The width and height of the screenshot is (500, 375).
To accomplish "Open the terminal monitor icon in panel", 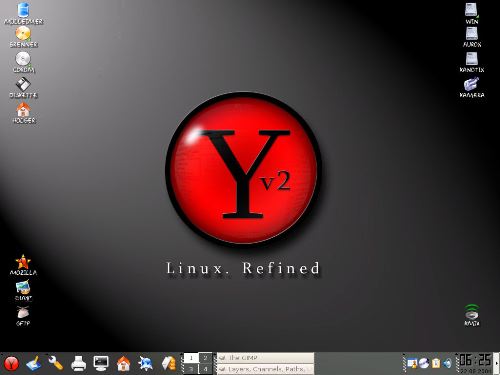I will pyautogui.click(x=101, y=363).
